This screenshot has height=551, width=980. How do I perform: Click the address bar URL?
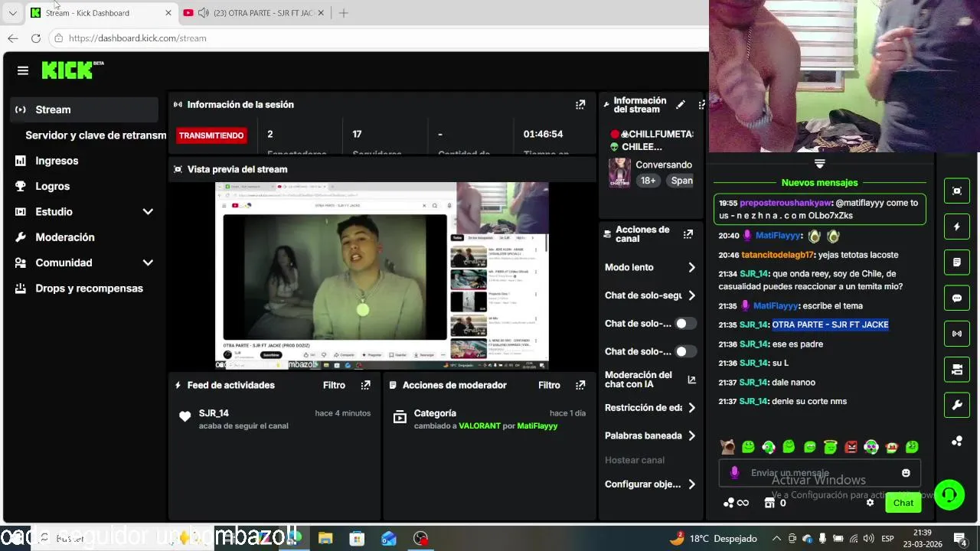[x=138, y=38]
